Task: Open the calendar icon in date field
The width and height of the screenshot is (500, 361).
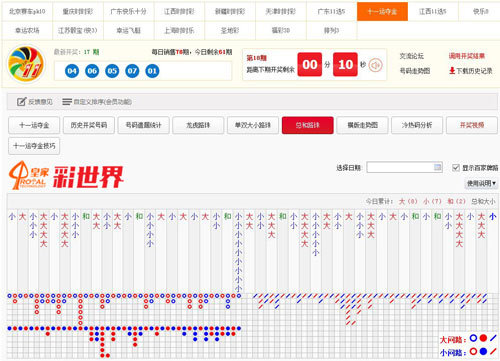Action: point(438,167)
